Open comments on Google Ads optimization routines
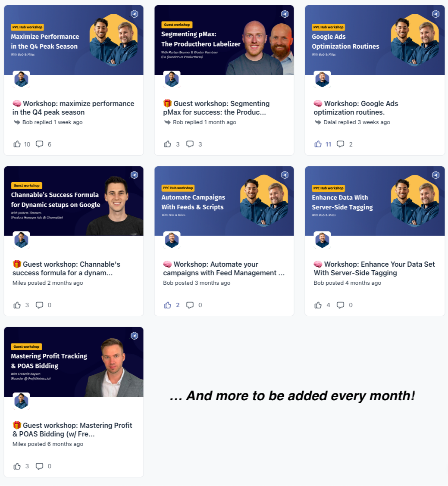This screenshot has height=486, width=448. click(x=340, y=144)
